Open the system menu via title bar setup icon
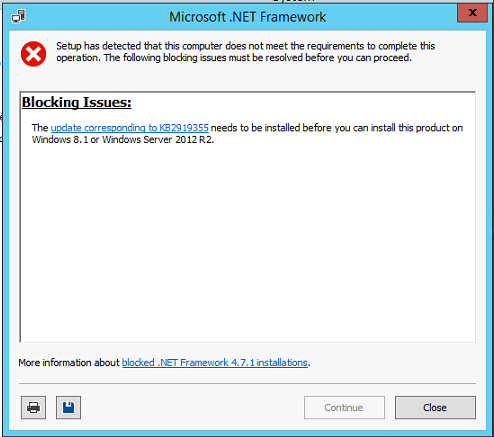 point(18,16)
